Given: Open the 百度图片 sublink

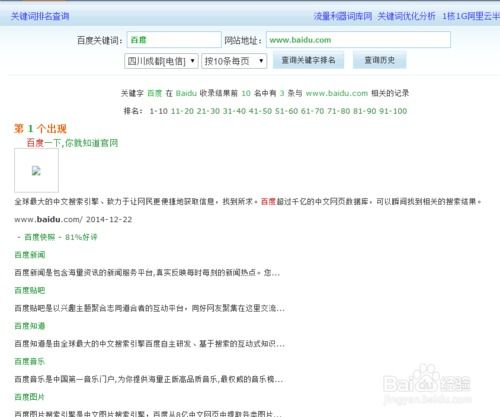Looking at the screenshot, I should [x=30, y=397].
